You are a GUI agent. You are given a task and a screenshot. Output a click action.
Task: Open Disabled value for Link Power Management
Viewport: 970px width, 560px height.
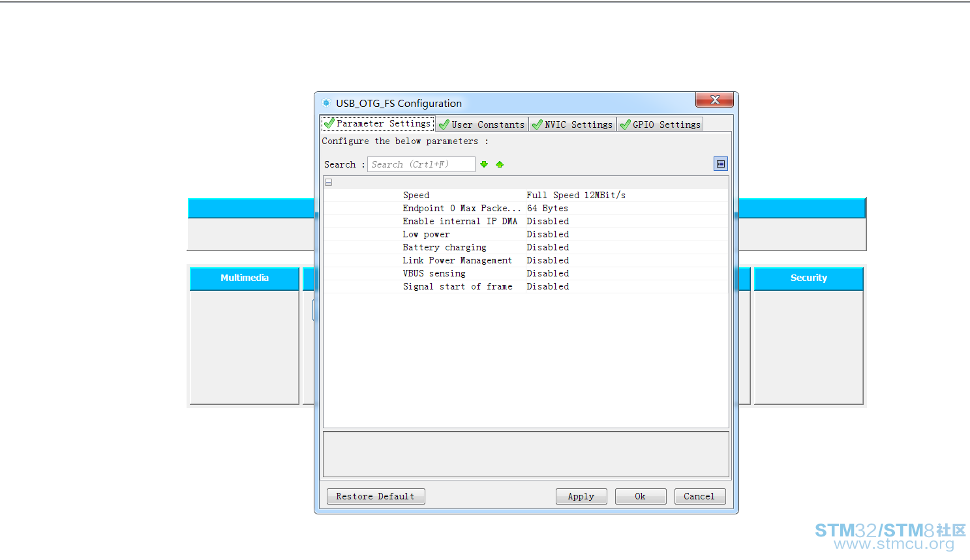(x=548, y=260)
